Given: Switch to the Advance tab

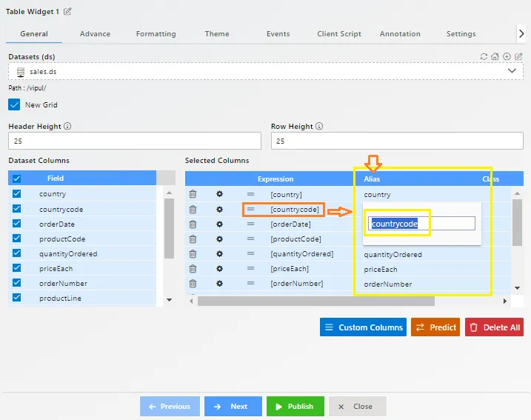Looking at the screenshot, I should pos(95,34).
